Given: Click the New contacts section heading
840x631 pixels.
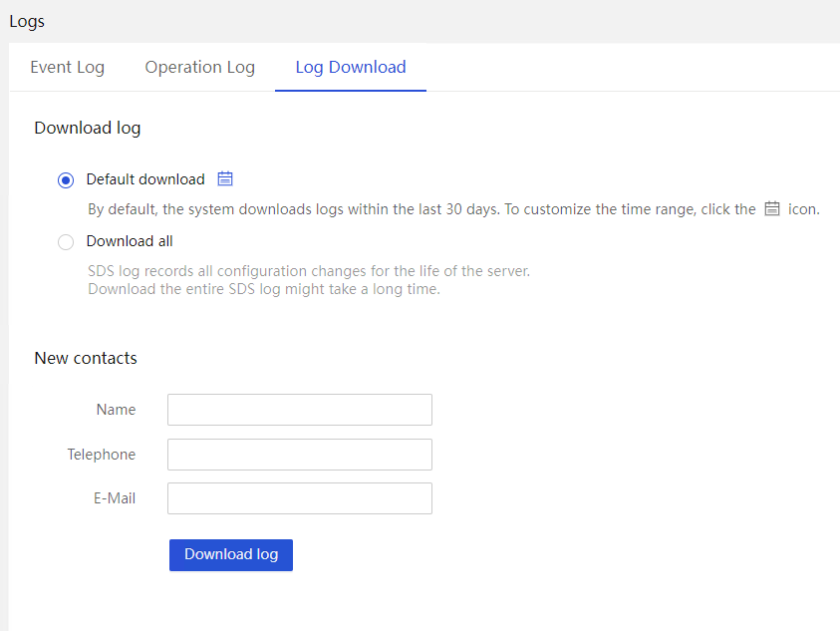Looking at the screenshot, I should point(86,358).
